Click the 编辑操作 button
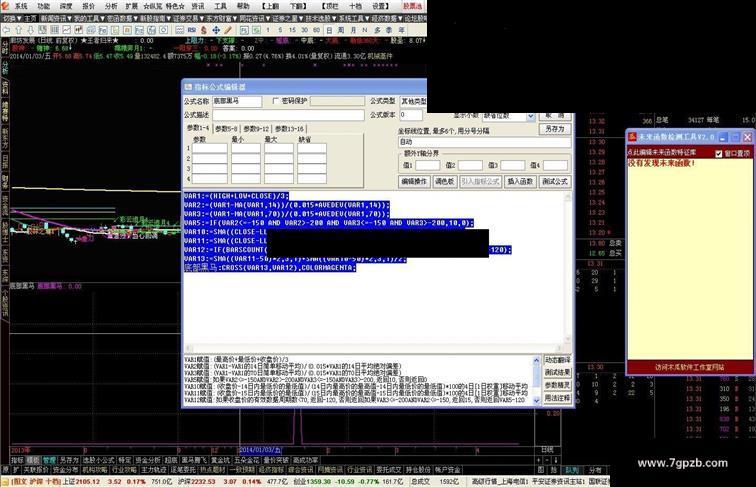756x487 pixels. tap(414, 181)
